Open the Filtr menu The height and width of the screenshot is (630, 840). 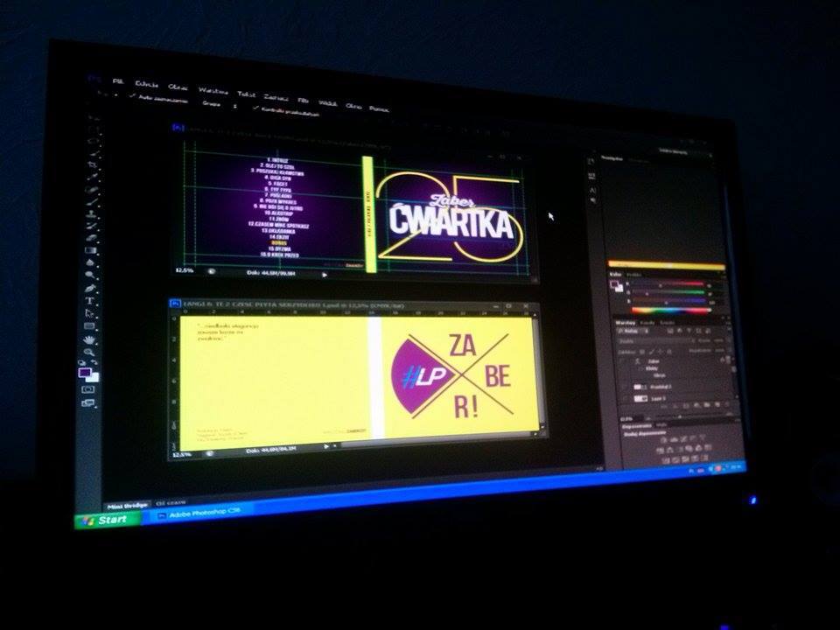(304, 100)
